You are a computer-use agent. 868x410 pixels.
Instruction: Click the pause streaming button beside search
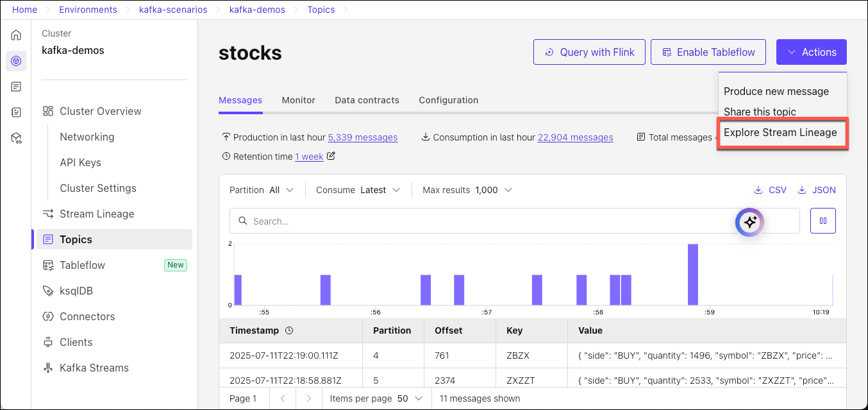point(823,221)
